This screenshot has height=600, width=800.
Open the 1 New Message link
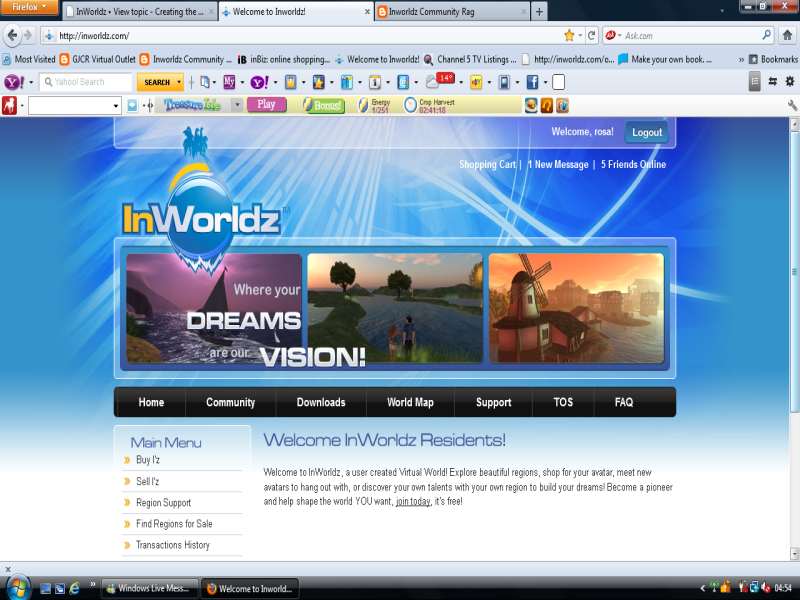coord(558,164)
